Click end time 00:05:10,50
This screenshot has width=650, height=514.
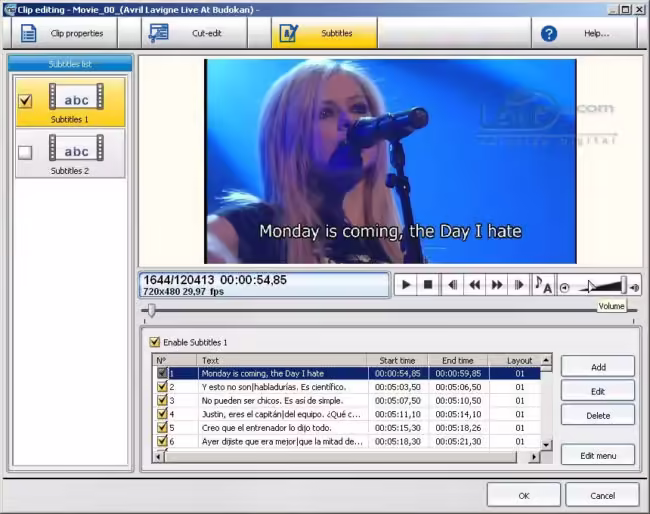(458, 400)
